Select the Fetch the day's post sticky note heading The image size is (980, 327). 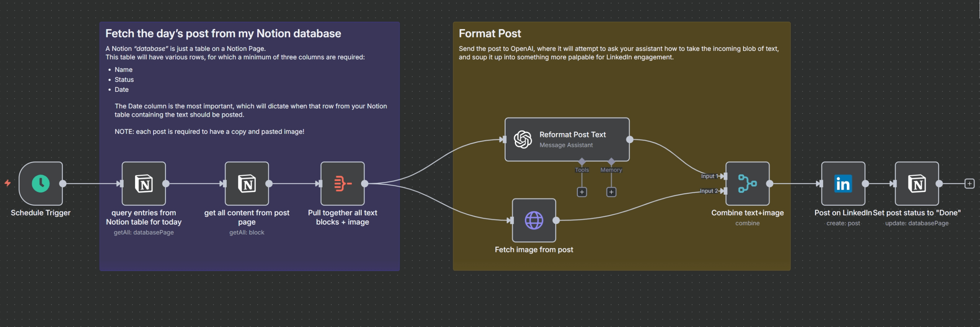tap(223, 34)
